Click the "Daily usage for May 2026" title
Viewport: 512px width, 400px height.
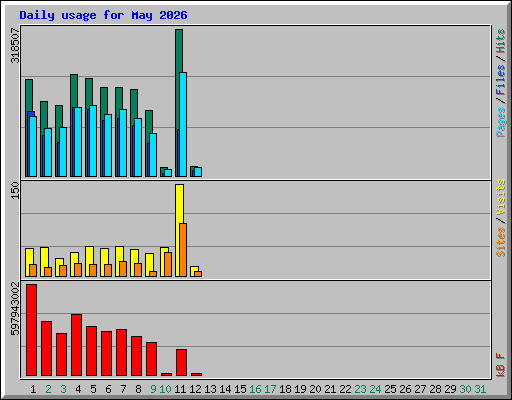103,15
